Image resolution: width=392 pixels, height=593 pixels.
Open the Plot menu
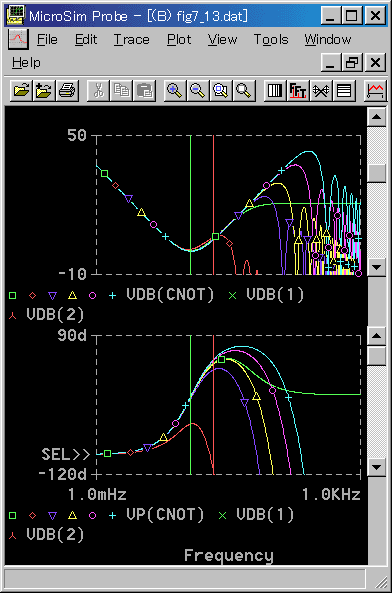point(179,40)
